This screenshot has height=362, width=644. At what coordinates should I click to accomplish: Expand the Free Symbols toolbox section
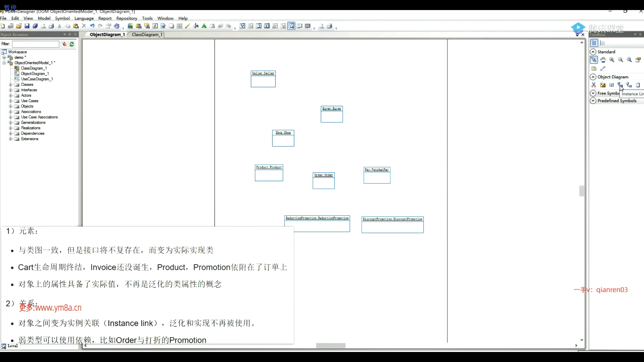(x=593, y=93)
